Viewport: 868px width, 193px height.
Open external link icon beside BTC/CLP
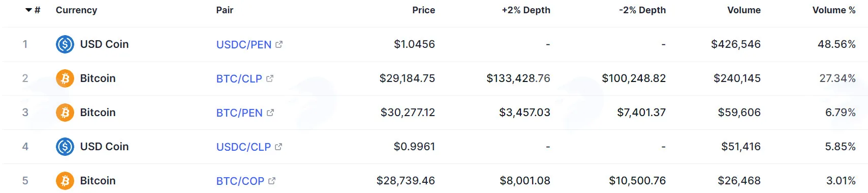270,78
